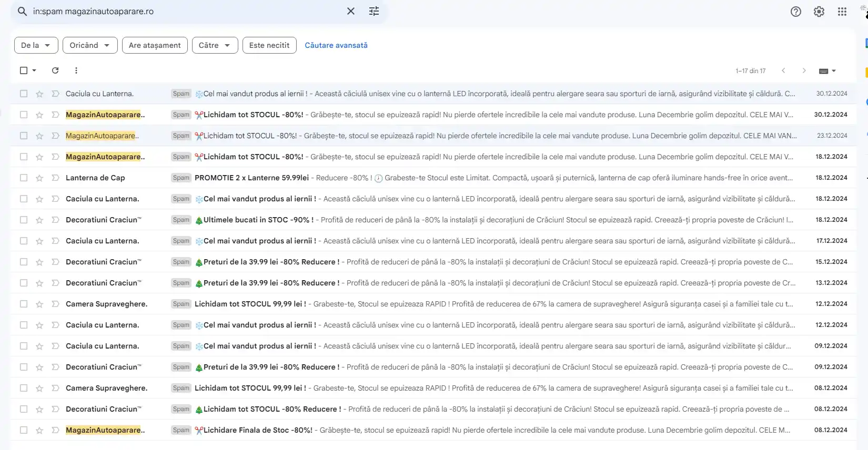Expand the 'Către' recipient filter dropdown
868x450 pixels.
pos(215,45)
